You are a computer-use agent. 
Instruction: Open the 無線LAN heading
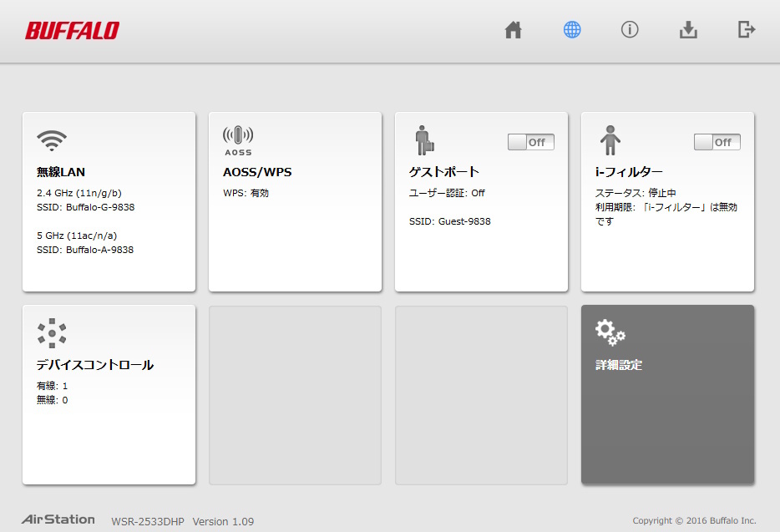point(61,172)
